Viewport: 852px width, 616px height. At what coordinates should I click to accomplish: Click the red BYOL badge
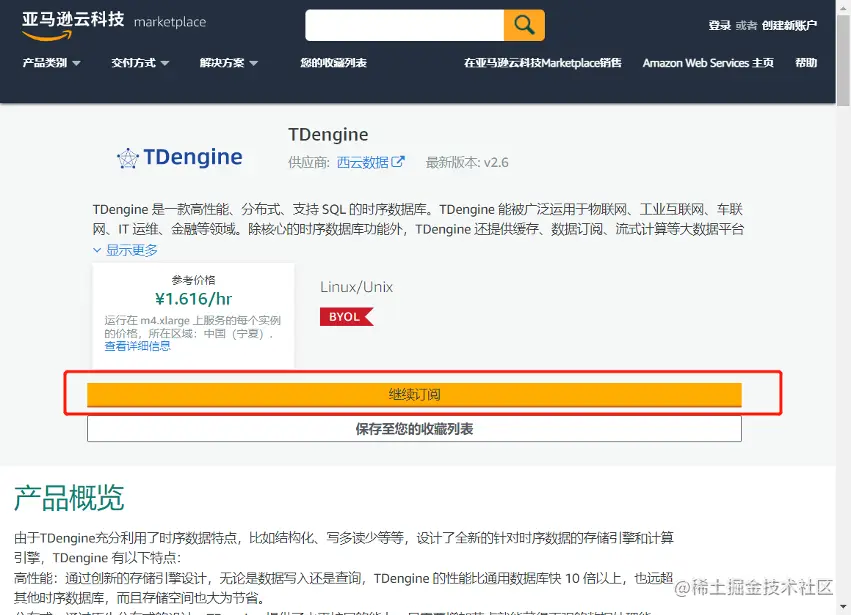click(347, 316)
